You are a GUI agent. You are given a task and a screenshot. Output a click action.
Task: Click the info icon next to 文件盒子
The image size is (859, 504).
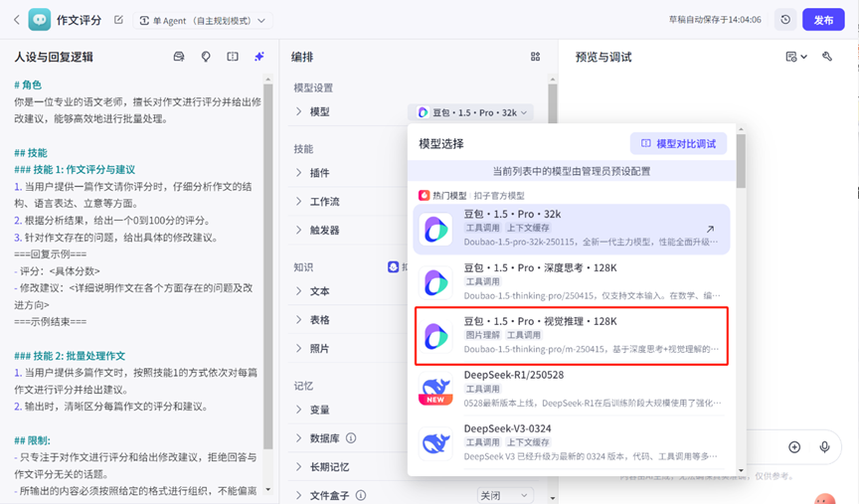(x=361, y=495)
